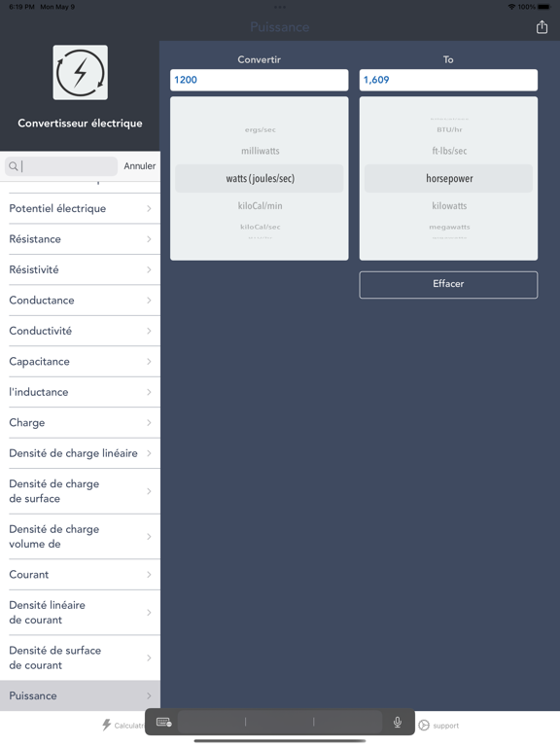The image size is (560, 747).
Task: Expand the Résistance category chevron
Action: [149, 239]
